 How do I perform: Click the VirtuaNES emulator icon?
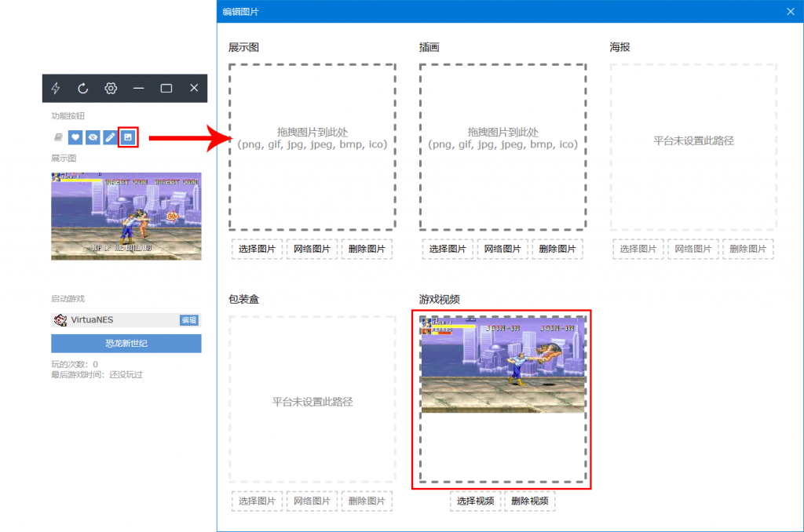[60, 320]
